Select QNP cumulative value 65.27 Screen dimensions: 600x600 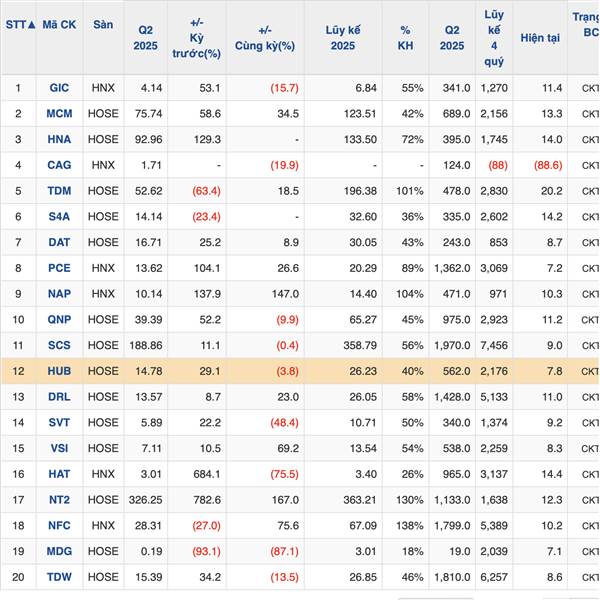click(x=363, y=320)
